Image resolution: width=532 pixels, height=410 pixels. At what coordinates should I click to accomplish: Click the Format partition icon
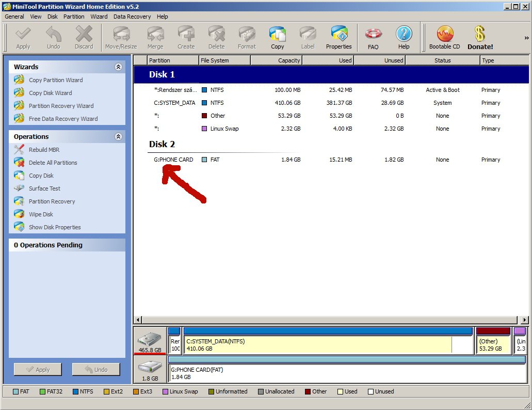247,37
